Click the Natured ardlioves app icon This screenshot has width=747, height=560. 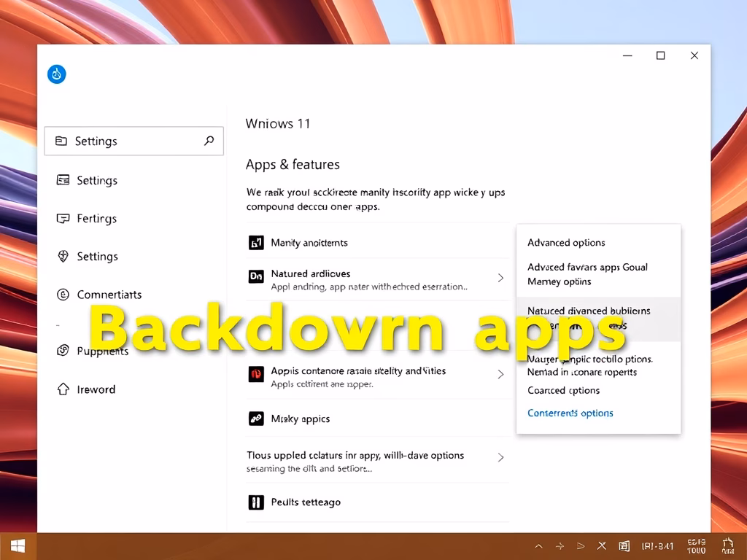256,276
